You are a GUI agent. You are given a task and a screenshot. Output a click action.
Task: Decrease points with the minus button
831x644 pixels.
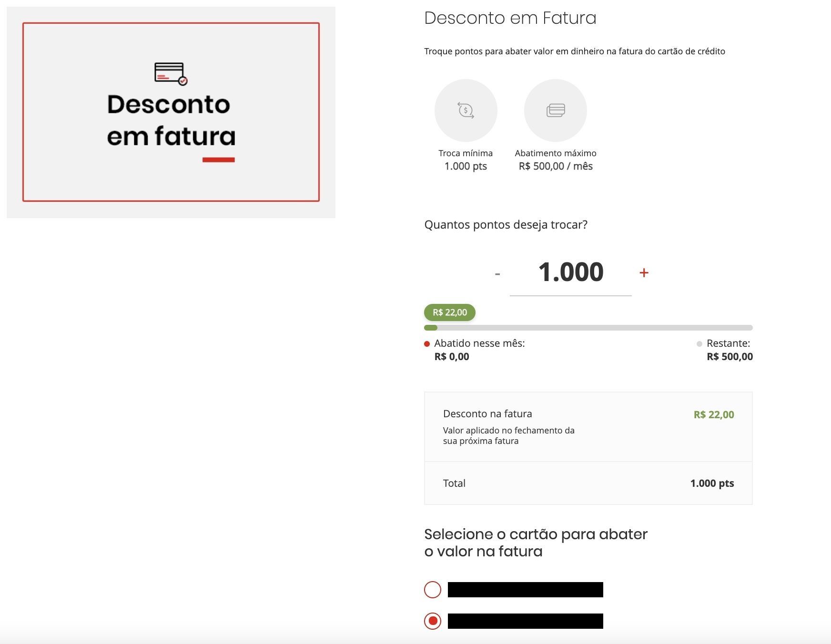pos(497,274)
